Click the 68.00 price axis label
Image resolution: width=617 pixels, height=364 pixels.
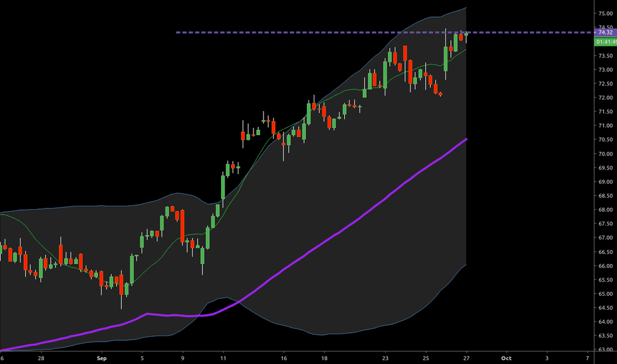click(x=605, y=210)
